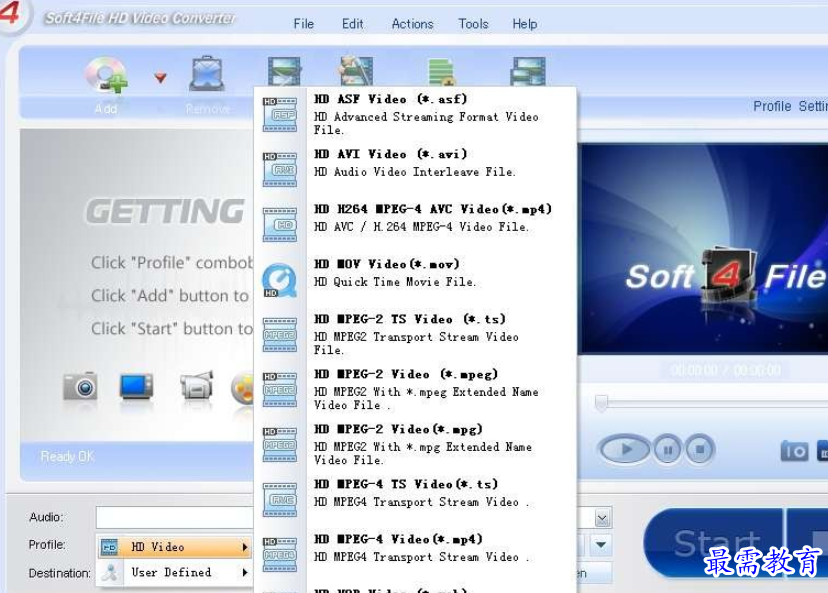Click the Add disc icon

106,75
